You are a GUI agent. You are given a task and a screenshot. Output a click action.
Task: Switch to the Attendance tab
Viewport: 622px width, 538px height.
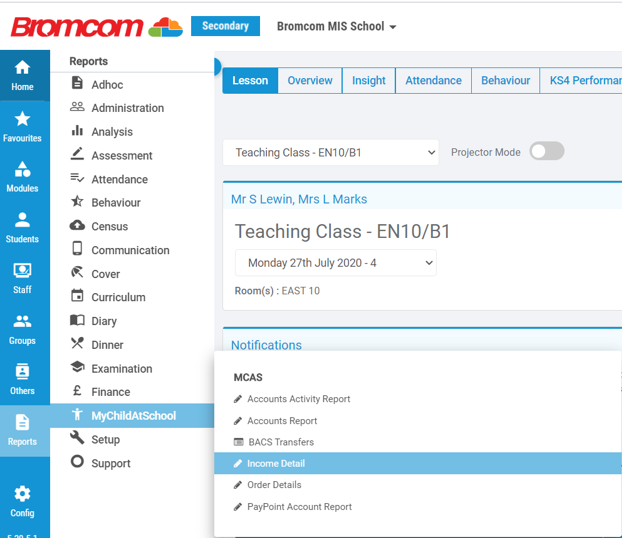point(433,81)
